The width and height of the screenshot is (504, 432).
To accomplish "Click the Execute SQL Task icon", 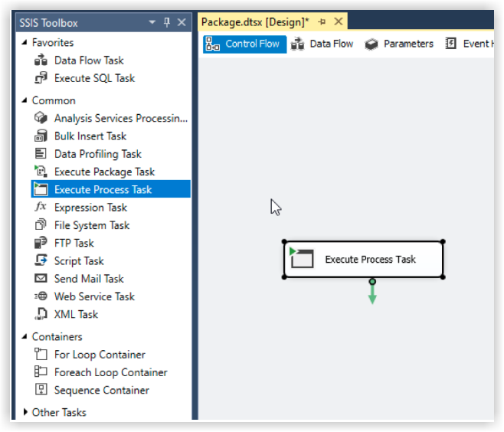I will pyautogui.click(x=41, y=78).
